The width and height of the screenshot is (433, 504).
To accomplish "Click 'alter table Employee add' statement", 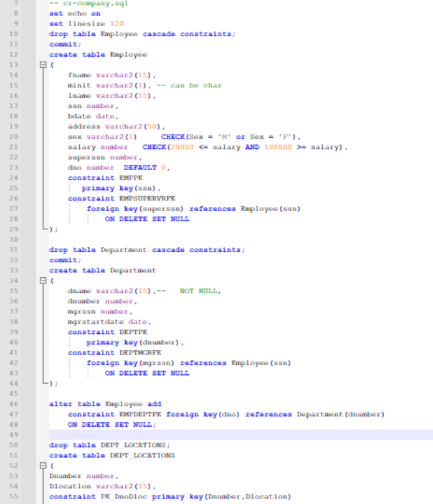I will coord(105,404).
